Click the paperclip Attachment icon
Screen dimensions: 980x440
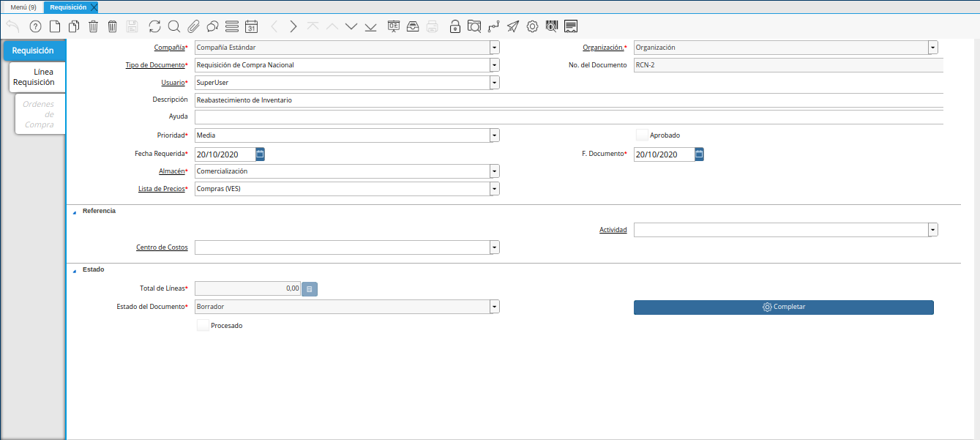click(193, 27)
